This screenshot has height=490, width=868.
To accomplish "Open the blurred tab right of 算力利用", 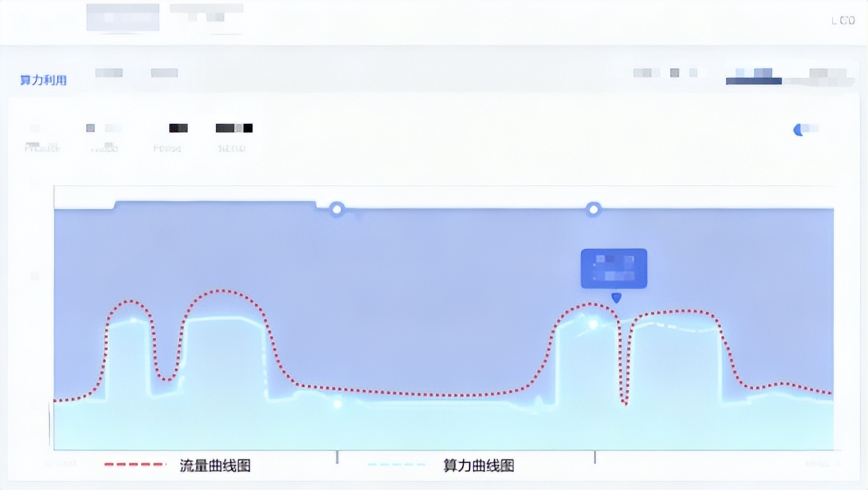I will pos(108,73).
